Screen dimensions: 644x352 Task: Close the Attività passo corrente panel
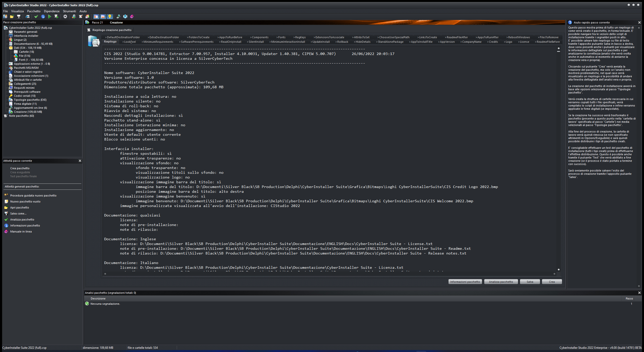(x=80, y=161)
